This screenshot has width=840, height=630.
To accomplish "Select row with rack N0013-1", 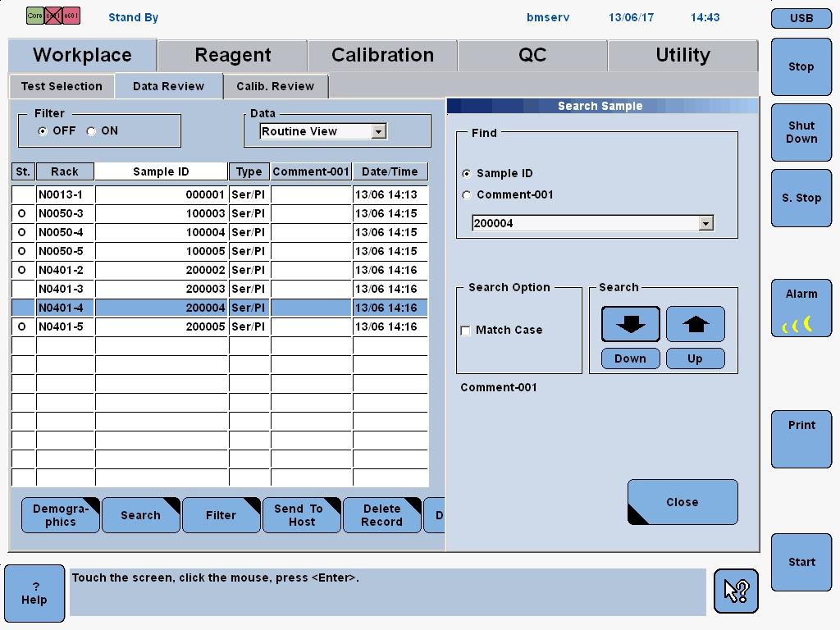I will pyautogui.click(x=220, y=194).
